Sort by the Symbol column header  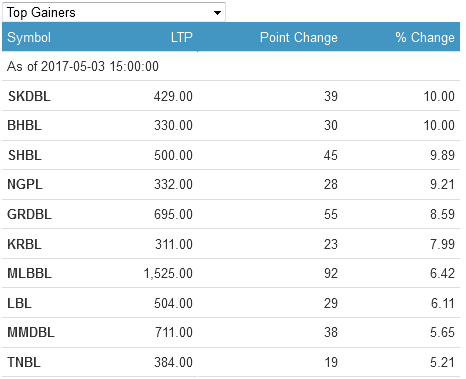point(29,37)
